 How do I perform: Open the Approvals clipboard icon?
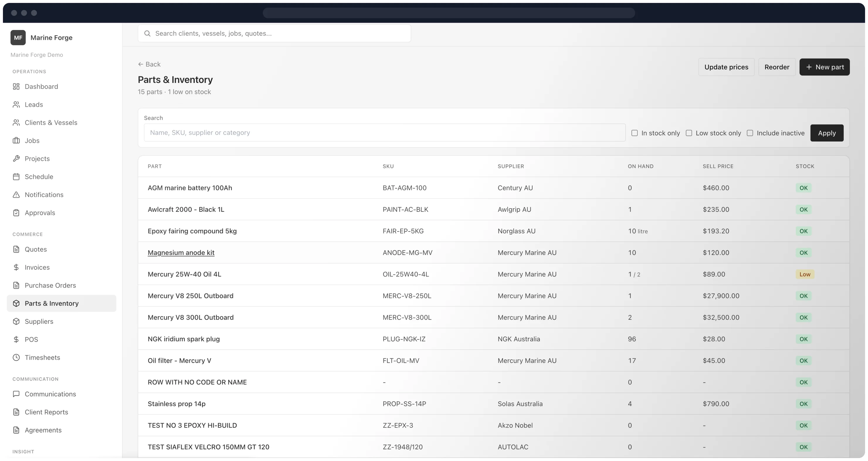[16, 213]
